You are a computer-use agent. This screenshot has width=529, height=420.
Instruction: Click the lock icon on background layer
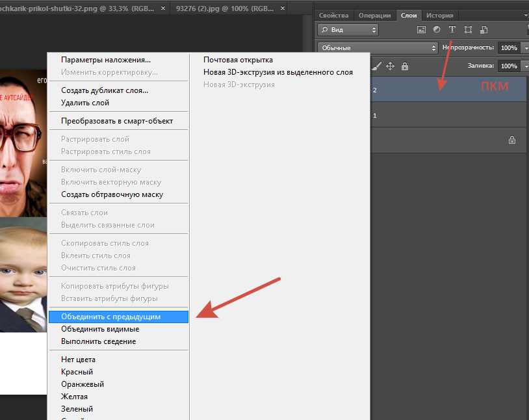tap(511, 140)
